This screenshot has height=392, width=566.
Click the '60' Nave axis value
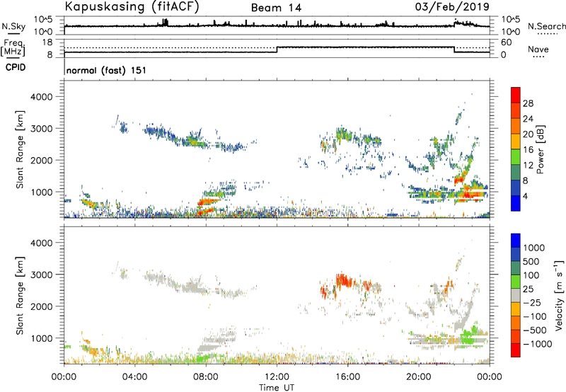click(x=506, y=42)
